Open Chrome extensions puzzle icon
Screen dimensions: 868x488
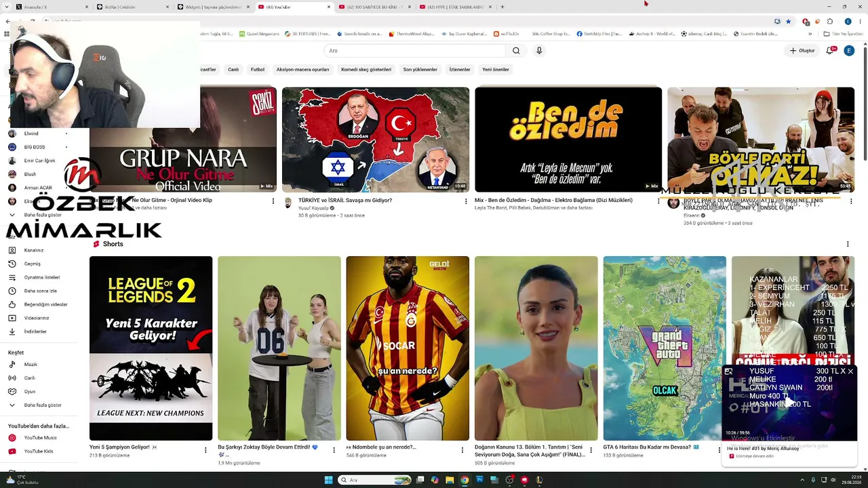click(829, 21)
